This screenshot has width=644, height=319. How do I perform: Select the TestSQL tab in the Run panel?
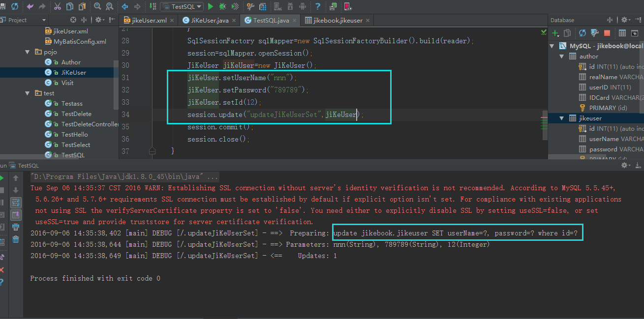(24, 166)
